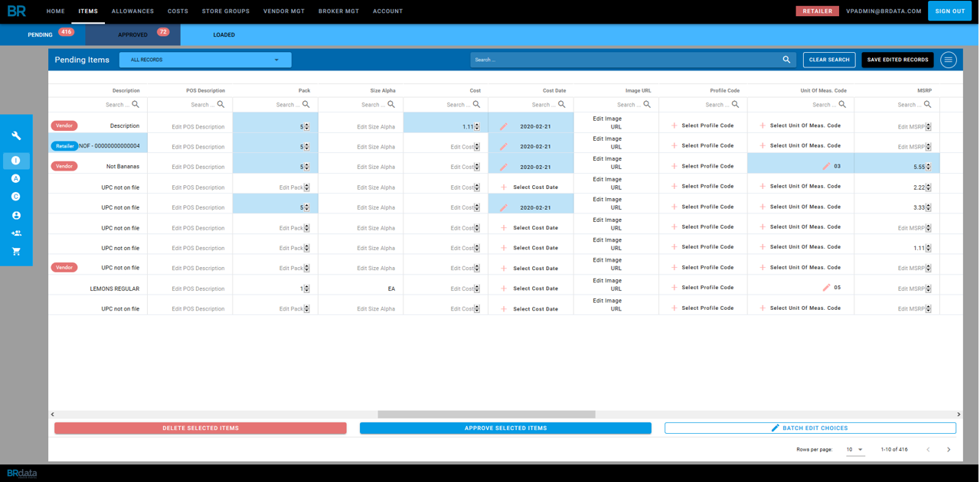Edit cost date pencil in Not Bananas row
This screenshot has width=980, height=482.
pyautogui.click(x=504, y=167)
